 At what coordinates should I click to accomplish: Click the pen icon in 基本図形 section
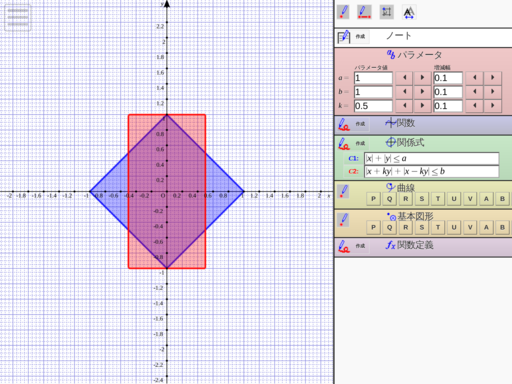click(x=344, y=221)
